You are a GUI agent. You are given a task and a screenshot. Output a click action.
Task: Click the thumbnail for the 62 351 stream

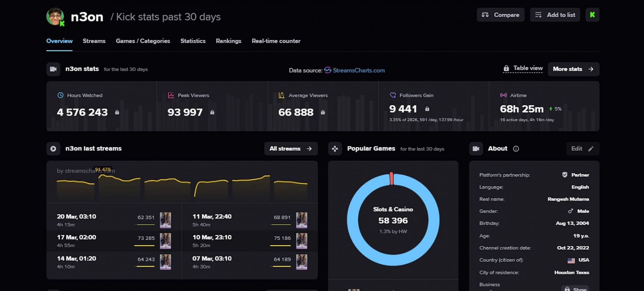click(165, 220)
